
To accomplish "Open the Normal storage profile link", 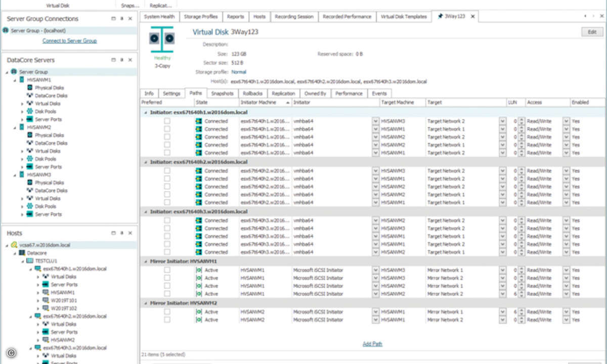I will click(x=239, y=72).
